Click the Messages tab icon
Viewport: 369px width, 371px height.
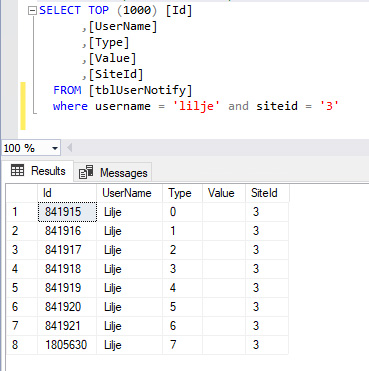(86, 172)
